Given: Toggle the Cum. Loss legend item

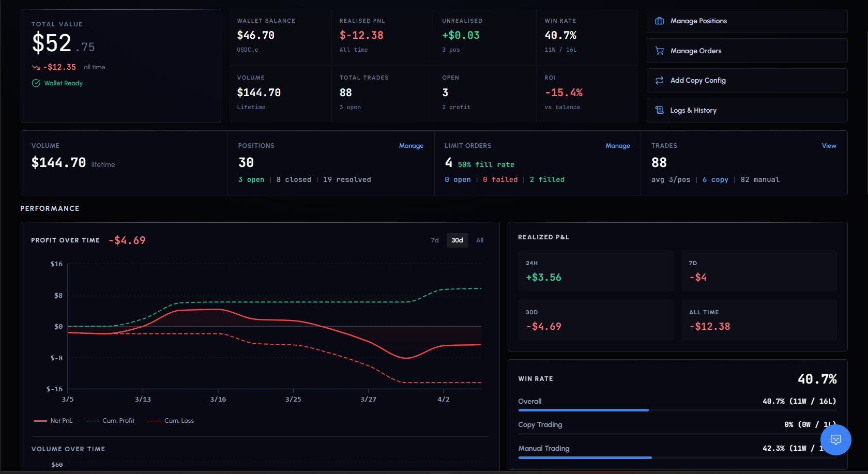Looking at the screenshot, I should [171, 420].
